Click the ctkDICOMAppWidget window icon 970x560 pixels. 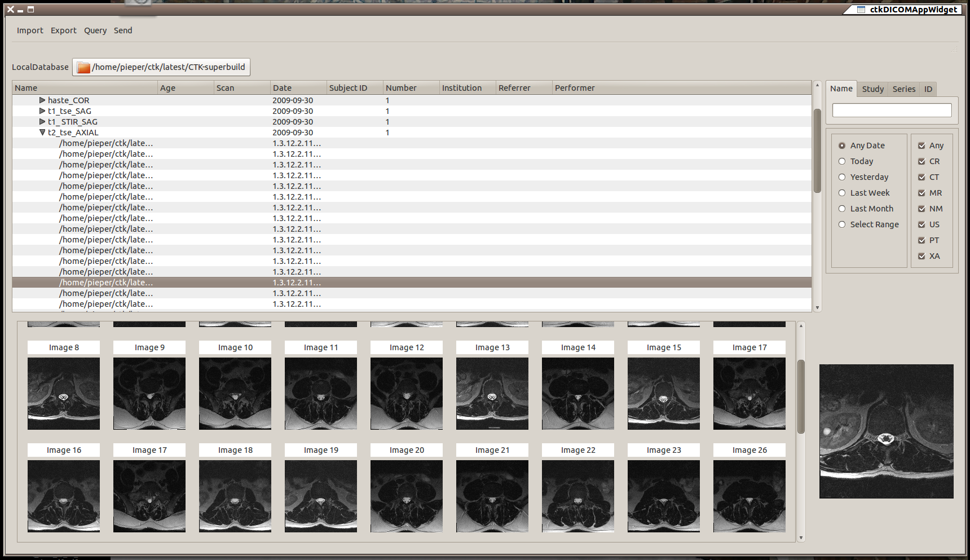(859, 9)
